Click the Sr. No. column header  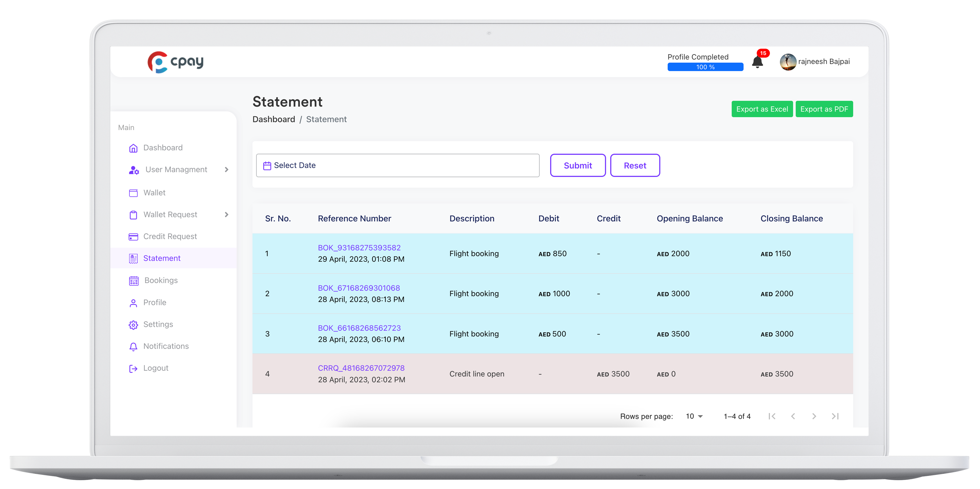pos(278,218)
